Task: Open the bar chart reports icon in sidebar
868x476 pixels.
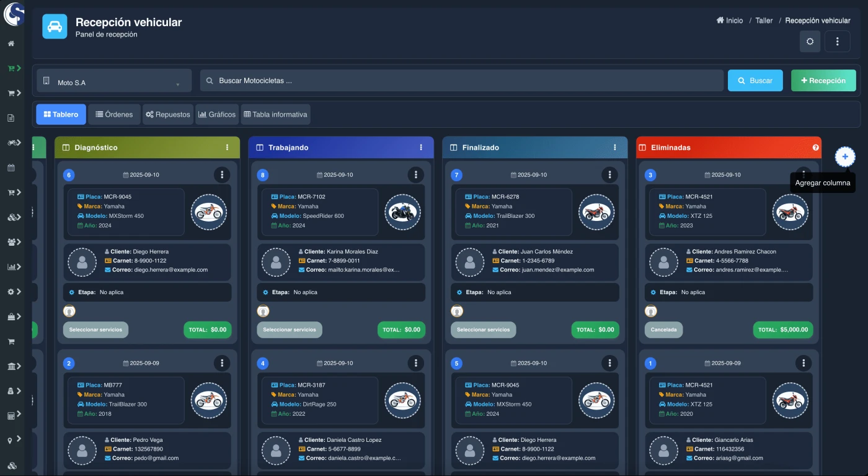Action: pyautogui.click(x=11, y=266)
